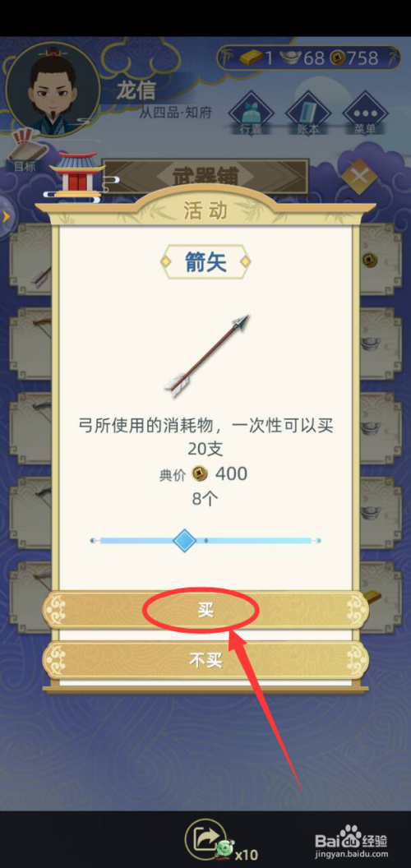Tap the 买 (buy) button
411x868 pixels.
coord(205,609)
